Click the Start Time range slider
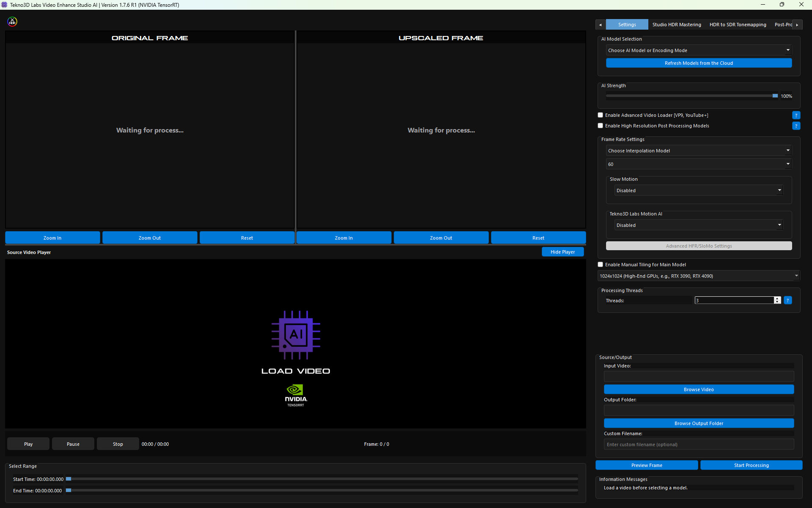 click(x=322, y=479)
